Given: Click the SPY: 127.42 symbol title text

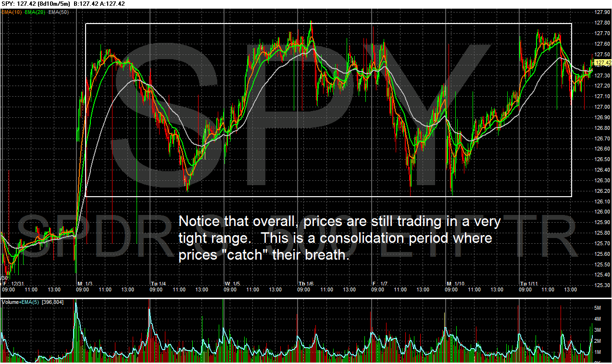Looking at the screenshot, I should click(x=18, y=3).
